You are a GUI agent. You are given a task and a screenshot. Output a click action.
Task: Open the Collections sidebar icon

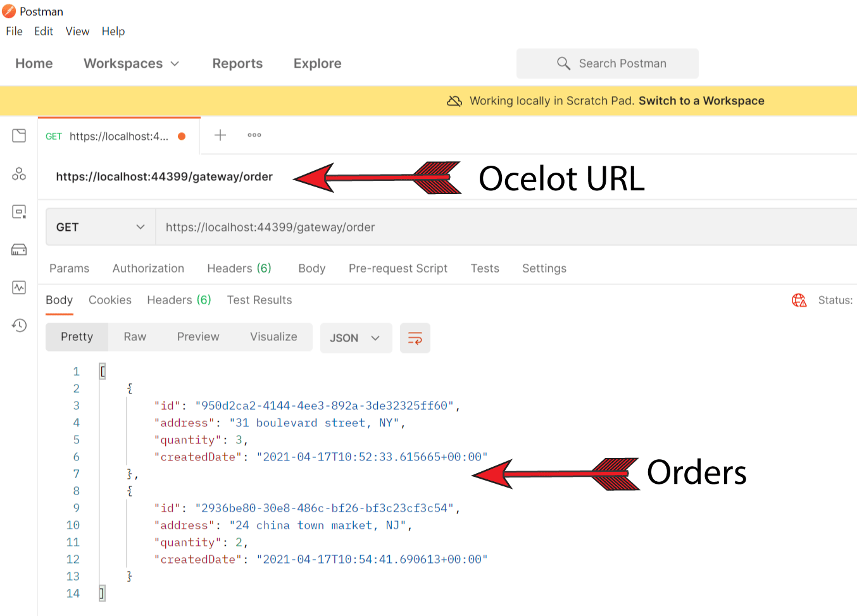[19, 135]
